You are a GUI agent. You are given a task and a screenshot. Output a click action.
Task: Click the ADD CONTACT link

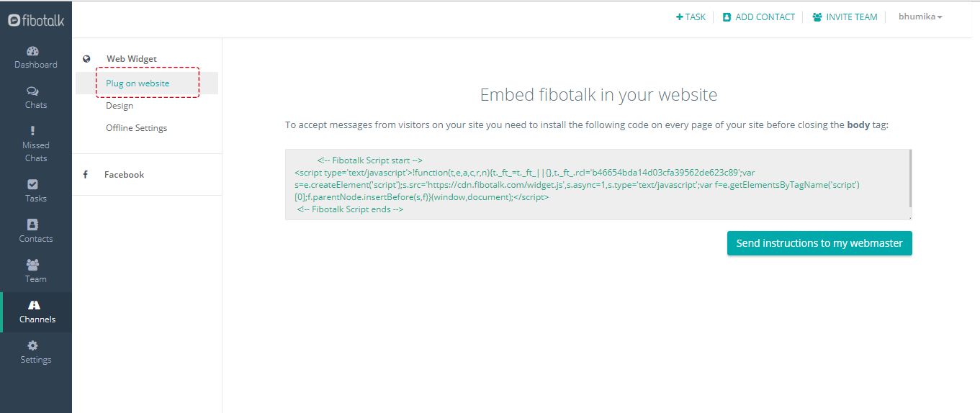click(758, 17)
